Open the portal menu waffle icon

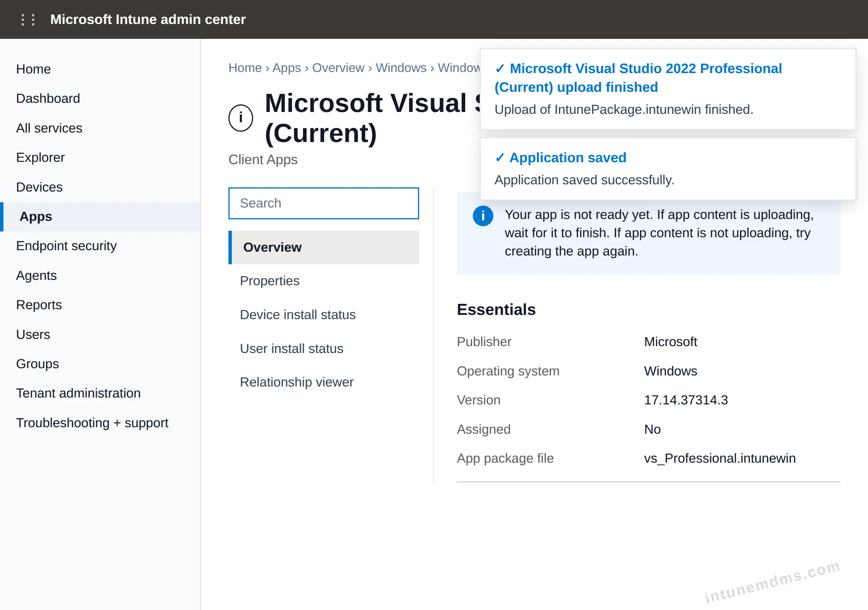coord(28,19)
